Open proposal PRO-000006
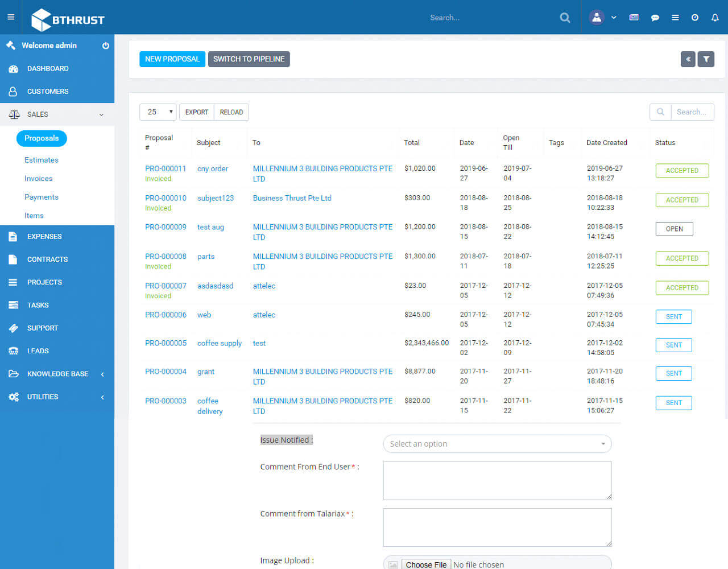The width and height of the screenshot is (728, 569). click(166, 315)
